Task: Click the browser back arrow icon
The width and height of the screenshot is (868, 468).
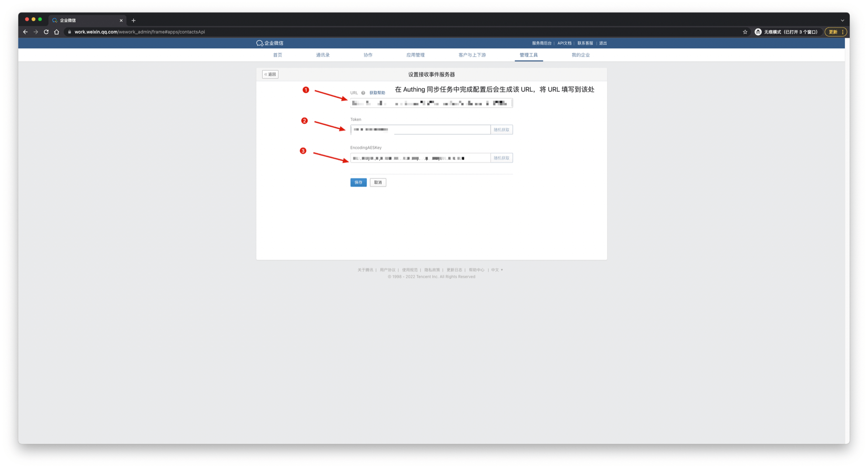Action: click(25, 32)
